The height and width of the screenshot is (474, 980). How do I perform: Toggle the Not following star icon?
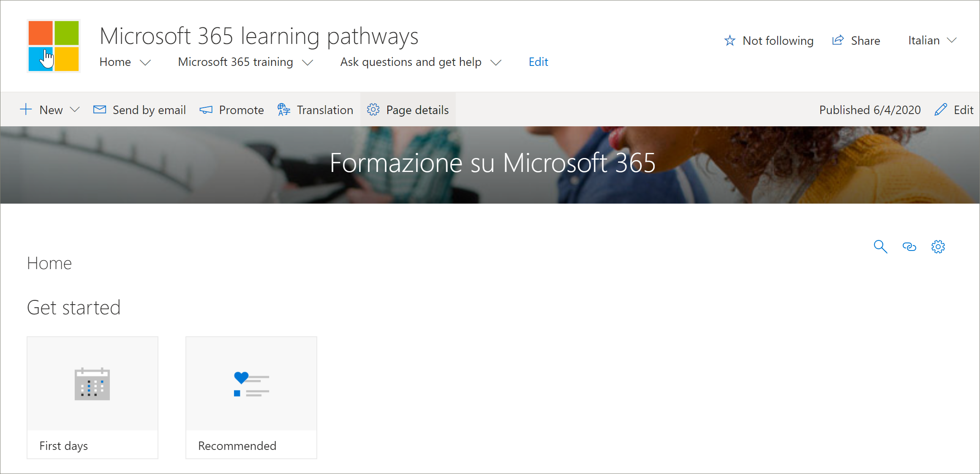[x=727, y=40]
